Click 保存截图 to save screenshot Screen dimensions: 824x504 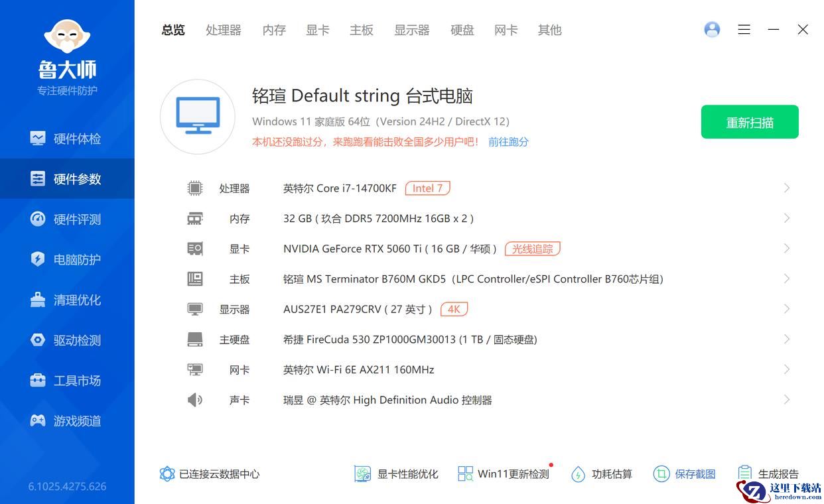point(685,474)
